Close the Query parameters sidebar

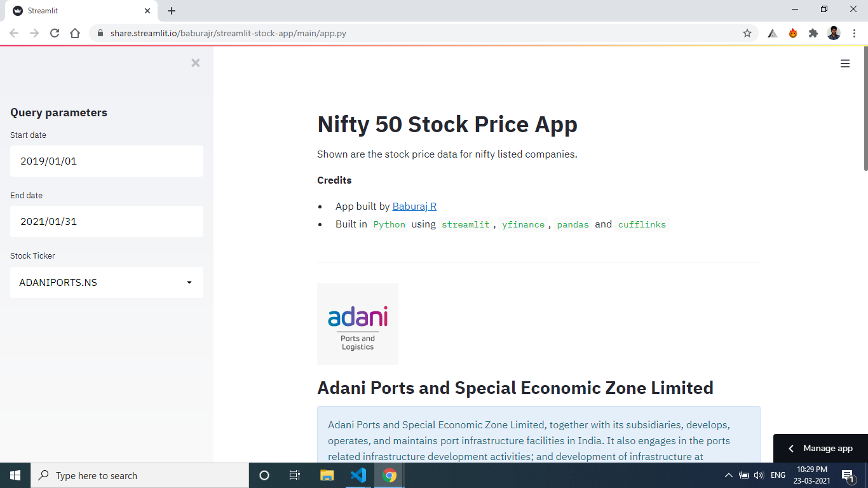click(196, 63)
